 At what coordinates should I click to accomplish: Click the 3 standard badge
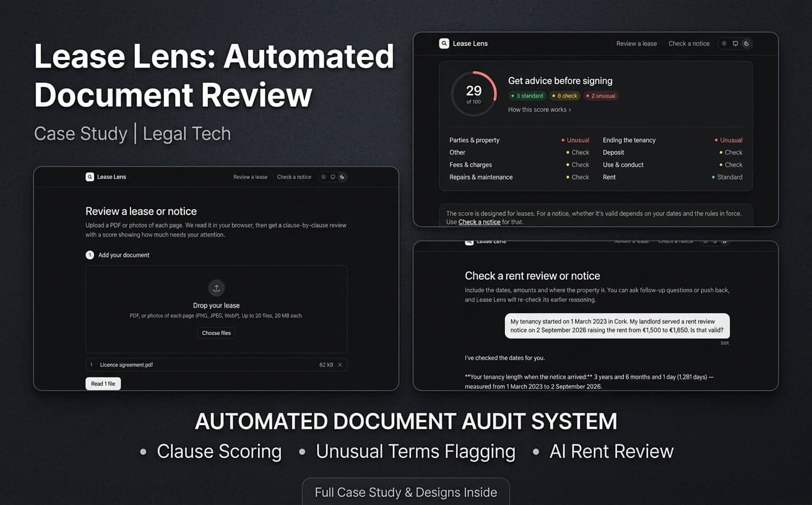click(527, 96)
